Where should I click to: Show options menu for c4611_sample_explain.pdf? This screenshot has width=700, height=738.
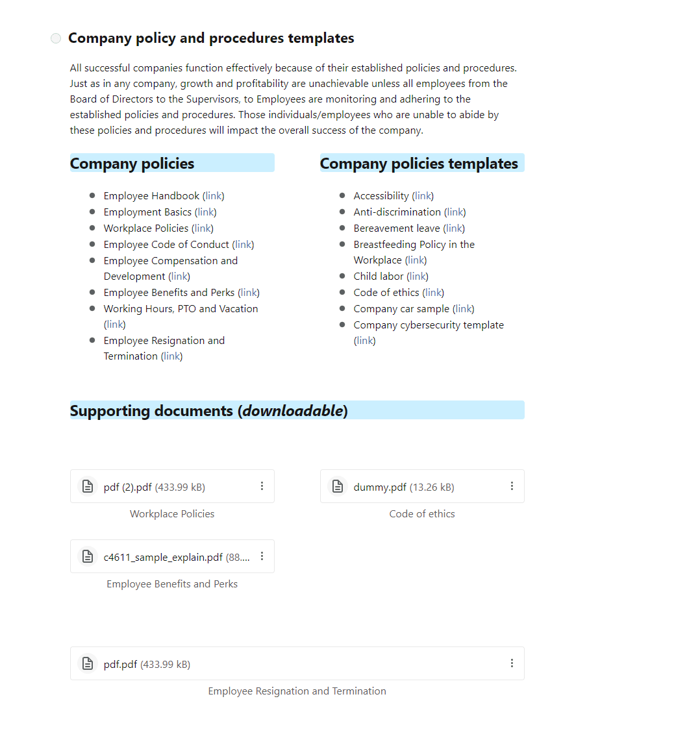pos(262,556)
